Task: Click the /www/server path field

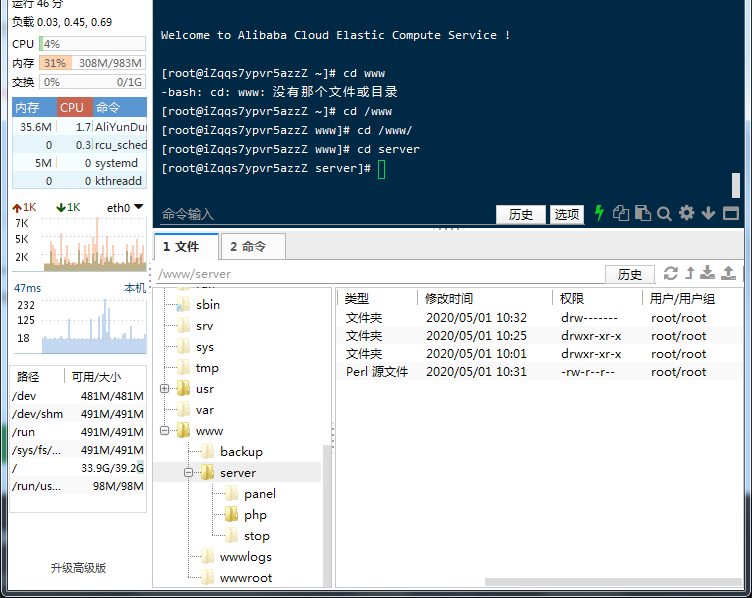Action: (379, 274)
